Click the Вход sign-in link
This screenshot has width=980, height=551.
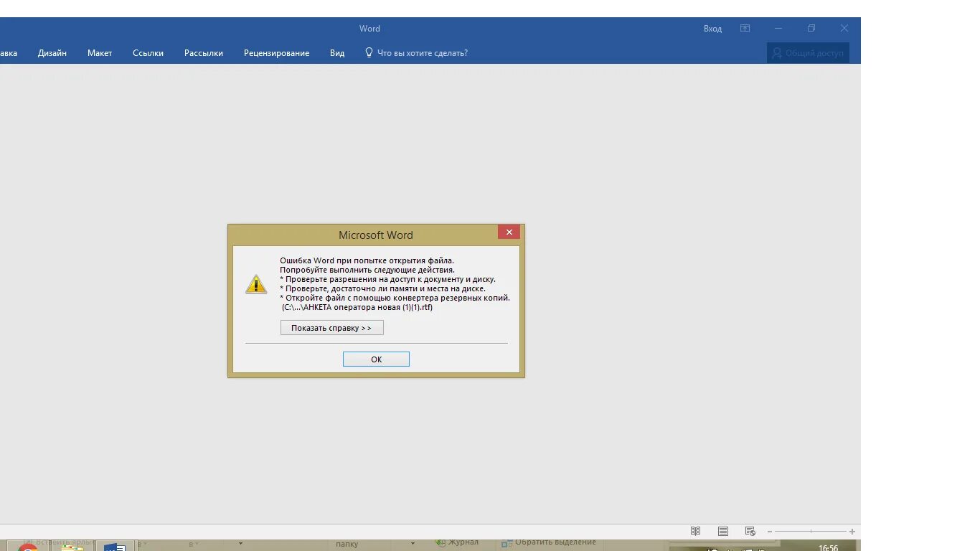pyautogui.click(x=712, y=29)
